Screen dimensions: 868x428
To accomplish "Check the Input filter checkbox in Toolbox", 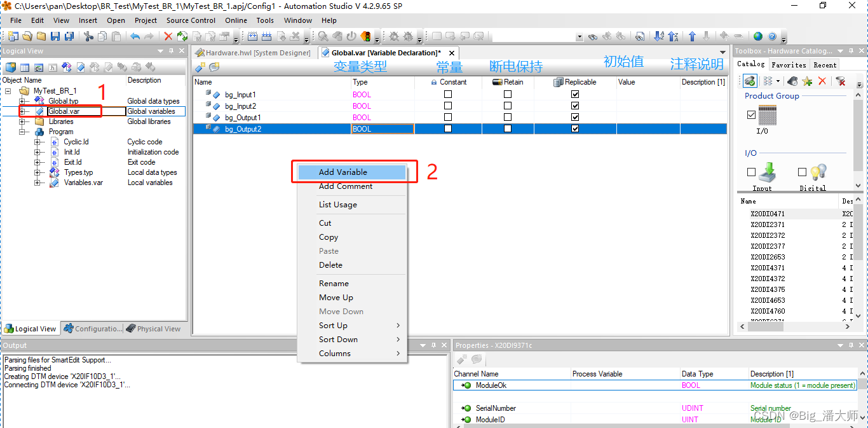I will point(752,172).
